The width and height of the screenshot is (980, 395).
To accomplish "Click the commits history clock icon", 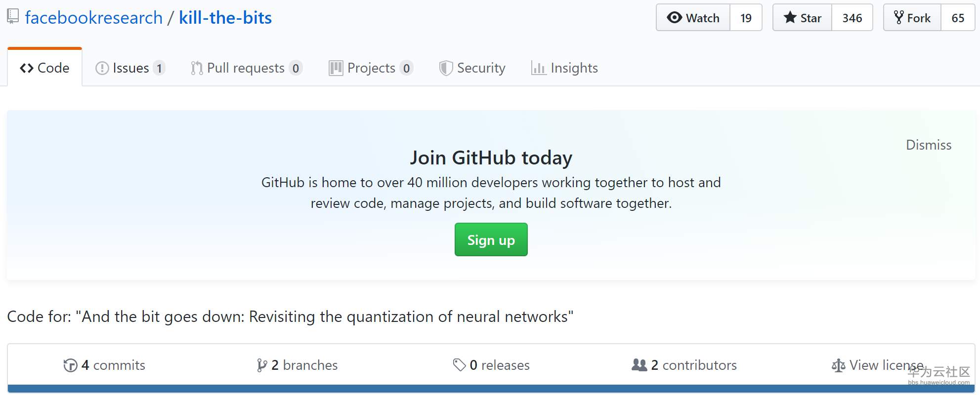I will [70, 365].
